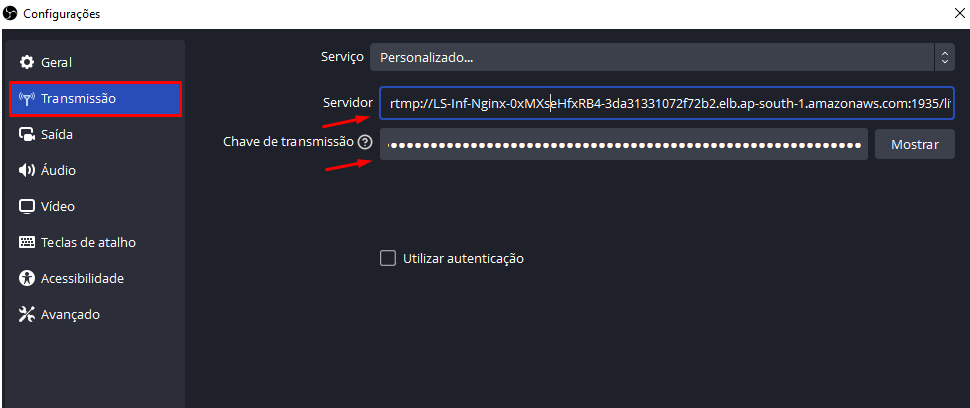Select the Transmissão antenna icon
Viewport: 970px width, 408px height.
click(x=27, y=98)
